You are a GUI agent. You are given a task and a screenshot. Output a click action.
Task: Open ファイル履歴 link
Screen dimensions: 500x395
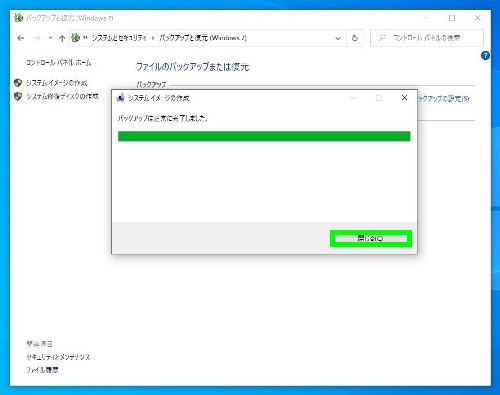[x=42, y=370]
